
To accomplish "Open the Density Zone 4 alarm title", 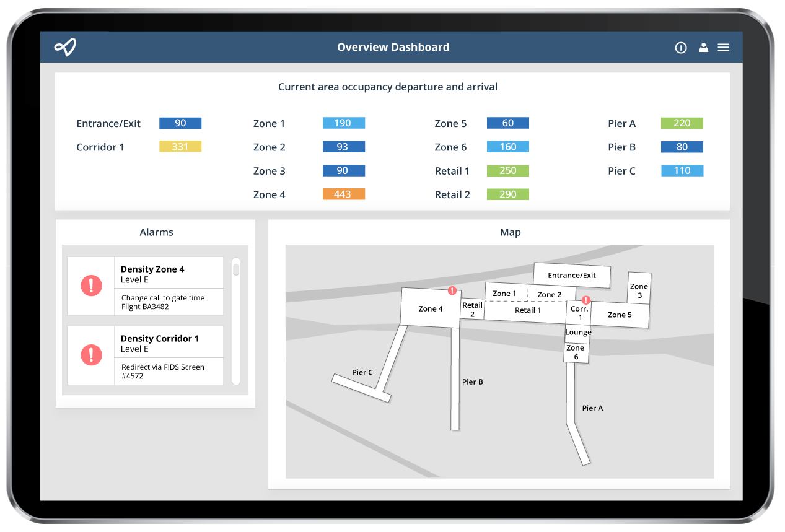I will [x=152, y=269].
